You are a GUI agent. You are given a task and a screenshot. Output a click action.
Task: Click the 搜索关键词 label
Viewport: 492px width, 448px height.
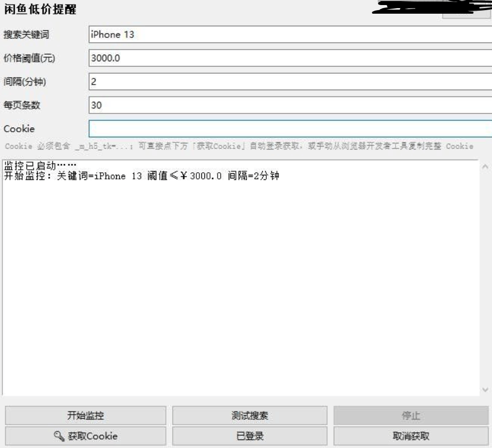pos(26,34)
